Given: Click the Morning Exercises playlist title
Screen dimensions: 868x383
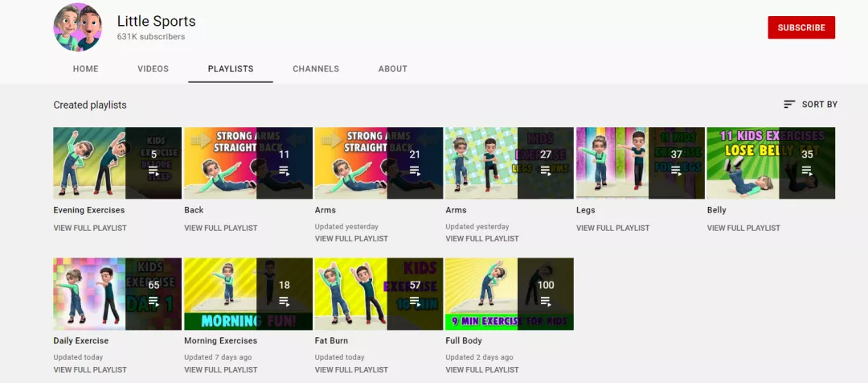Looking at the screenshot, I should [x=220, y=341].
